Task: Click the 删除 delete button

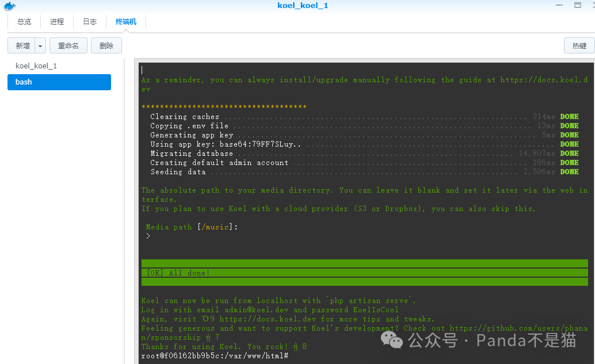Action: 106,45
